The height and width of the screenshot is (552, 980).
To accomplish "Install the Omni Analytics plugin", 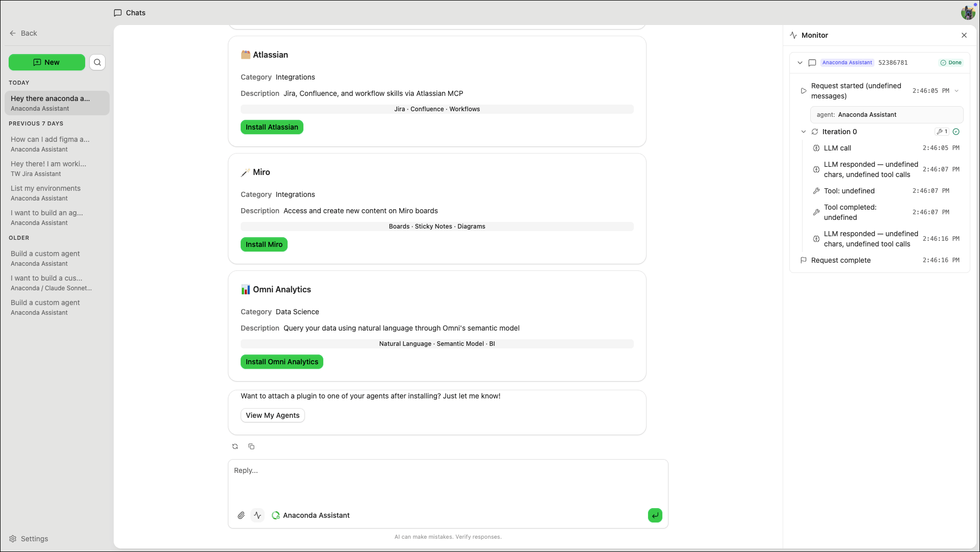I will [x=282, y=362].
